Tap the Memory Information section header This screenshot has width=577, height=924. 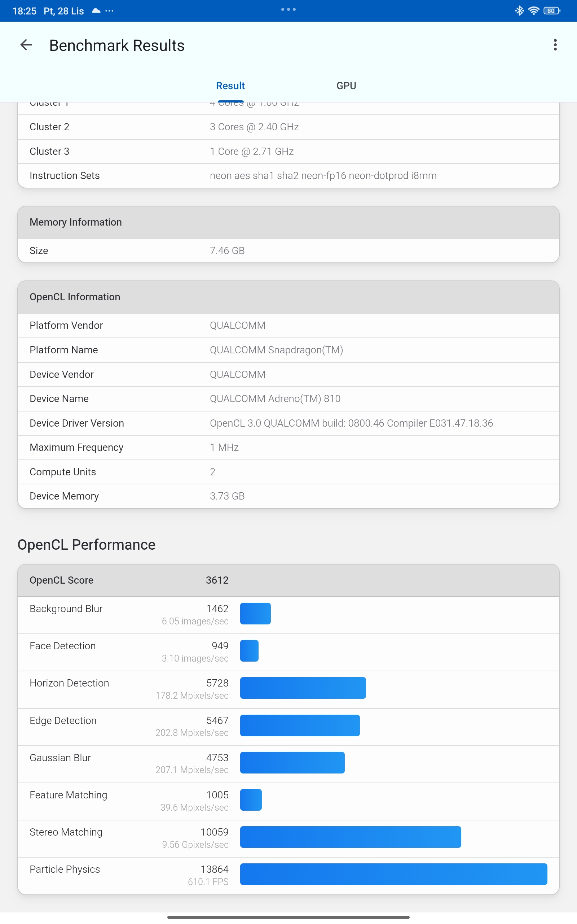coord(288,222)
